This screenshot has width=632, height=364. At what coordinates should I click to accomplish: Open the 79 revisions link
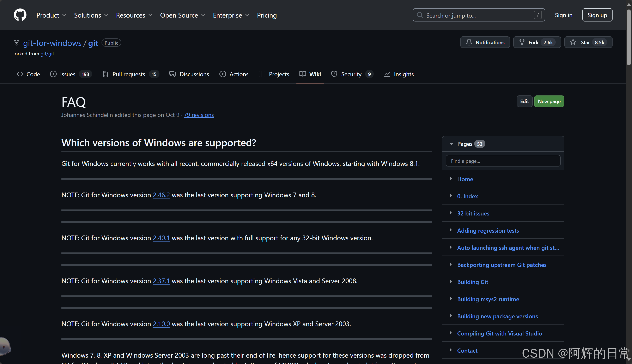pos(199,115)
